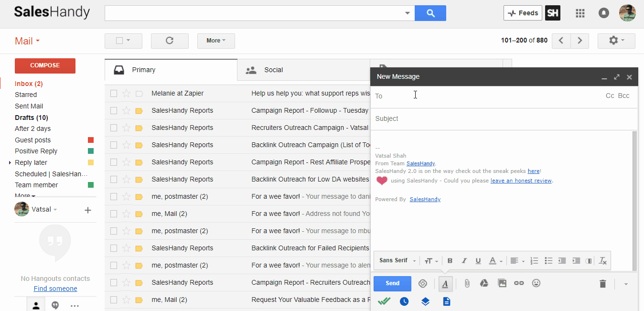Screen dimensions: 644x311
Task: Star the Request Your Valuable Feedback email
Action: coord(126,300)
